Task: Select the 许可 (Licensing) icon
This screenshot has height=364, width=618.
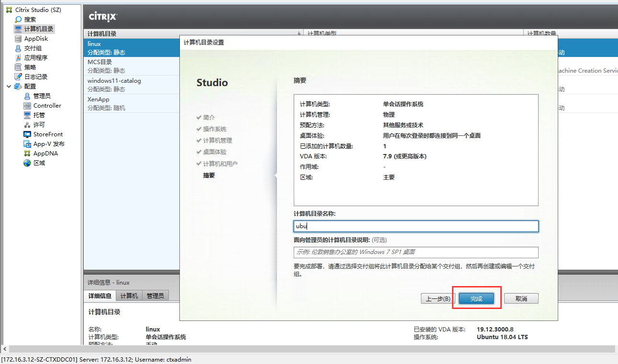Action: [27, 124]
